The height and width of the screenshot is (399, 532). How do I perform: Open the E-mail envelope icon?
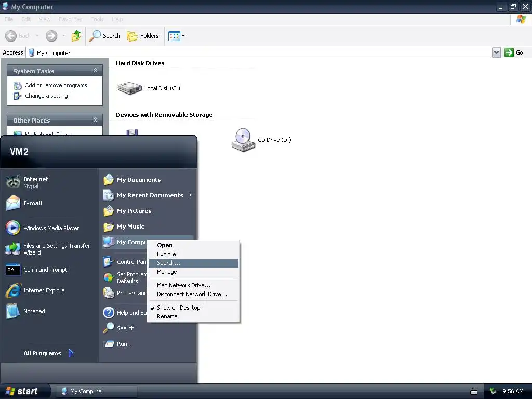coord(13,203)
